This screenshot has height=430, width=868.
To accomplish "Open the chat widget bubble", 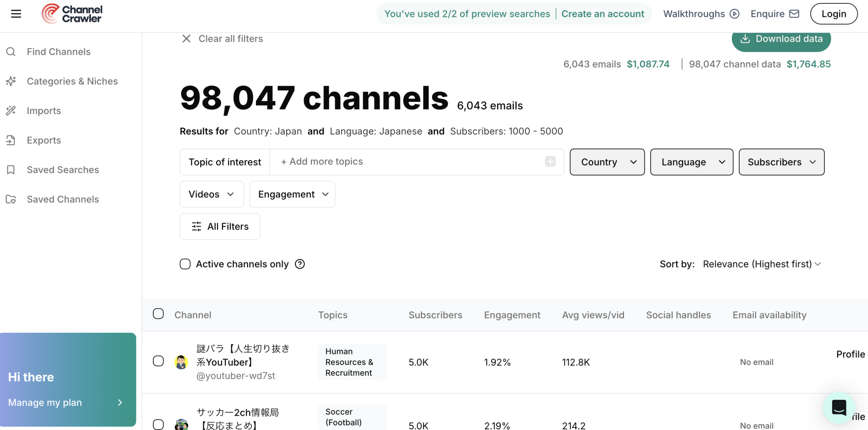I will [839, 407].
